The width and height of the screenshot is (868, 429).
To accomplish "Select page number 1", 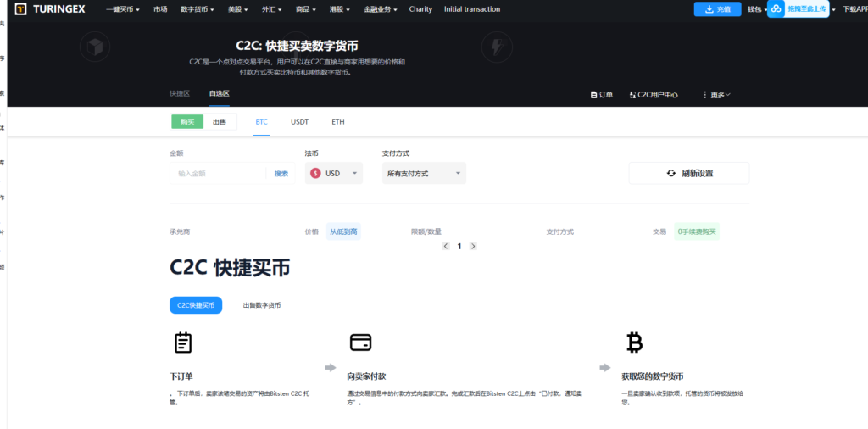I will coord(459,247).
